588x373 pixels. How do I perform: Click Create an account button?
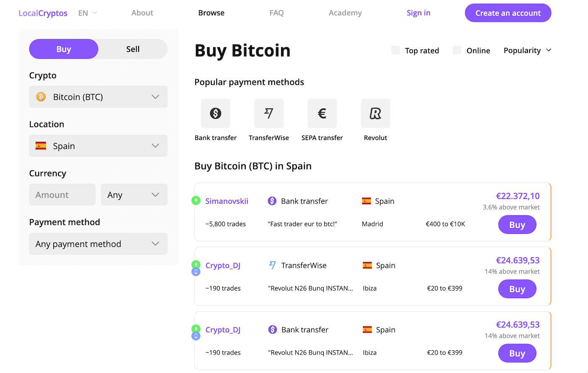pos(508,13)
